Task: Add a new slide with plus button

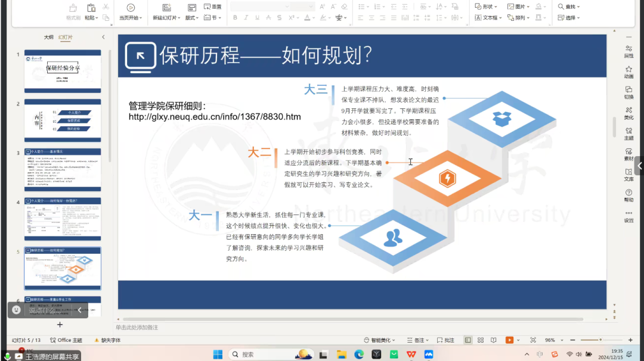Action: tap(60, 325)
